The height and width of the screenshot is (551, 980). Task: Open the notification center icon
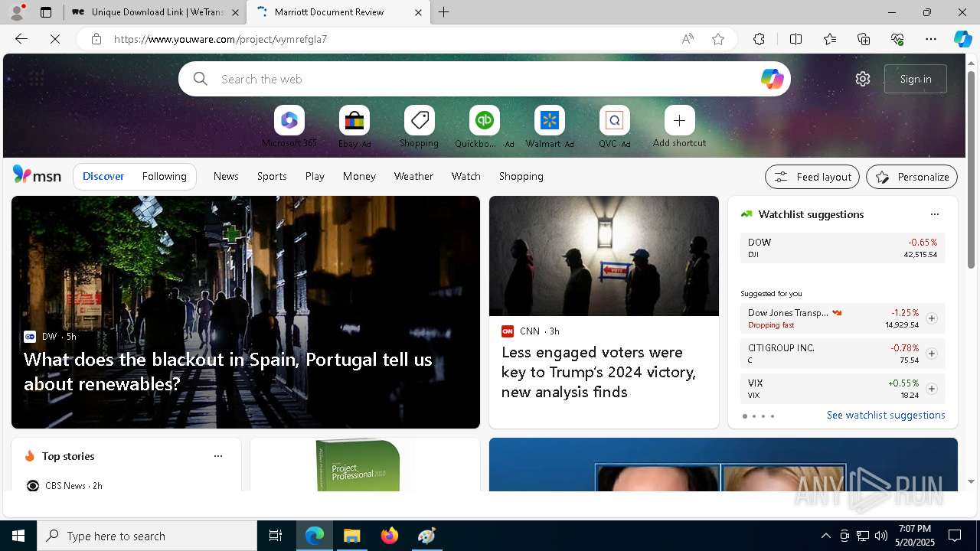[x=955, y=536]
